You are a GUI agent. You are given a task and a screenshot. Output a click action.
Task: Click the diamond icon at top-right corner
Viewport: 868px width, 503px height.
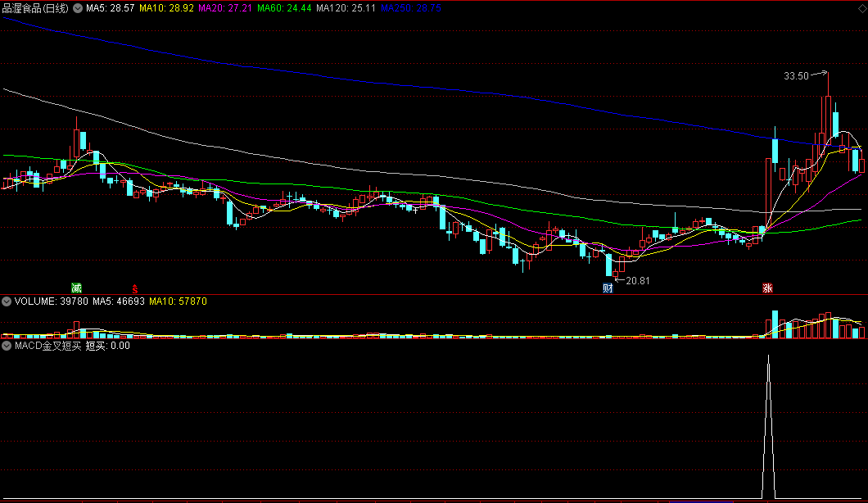point(862,8)
